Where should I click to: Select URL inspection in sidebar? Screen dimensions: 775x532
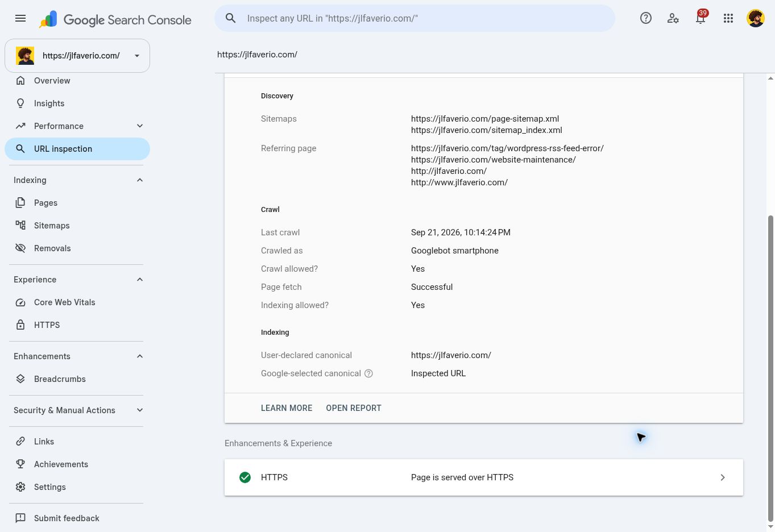pos(77,148)
